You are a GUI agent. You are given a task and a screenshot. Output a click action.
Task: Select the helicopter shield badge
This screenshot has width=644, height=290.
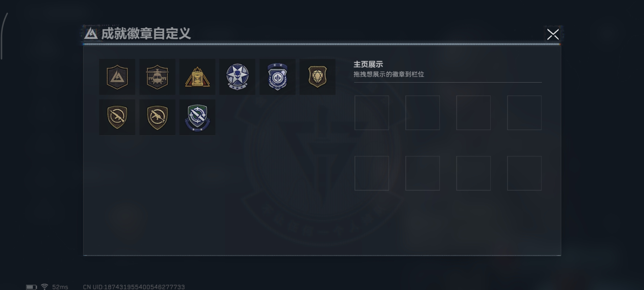(x=157, y=77)
